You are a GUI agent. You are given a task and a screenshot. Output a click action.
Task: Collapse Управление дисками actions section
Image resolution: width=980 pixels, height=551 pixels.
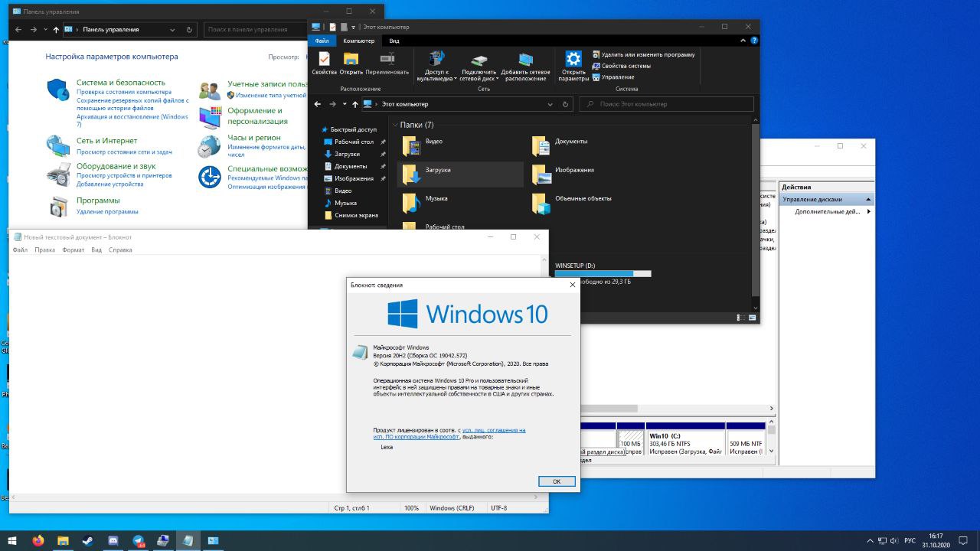pyautogui.click(x=868, y=200)
